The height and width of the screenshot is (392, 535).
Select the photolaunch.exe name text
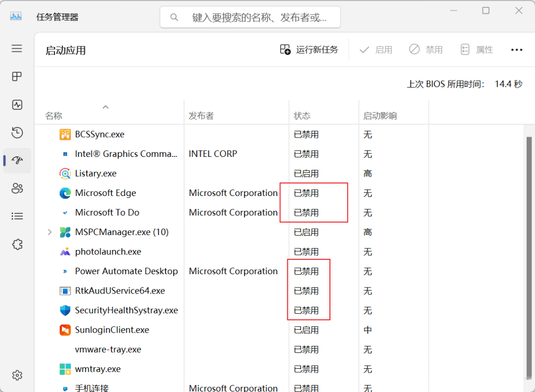pyautogui.click(x=108, y=252)
